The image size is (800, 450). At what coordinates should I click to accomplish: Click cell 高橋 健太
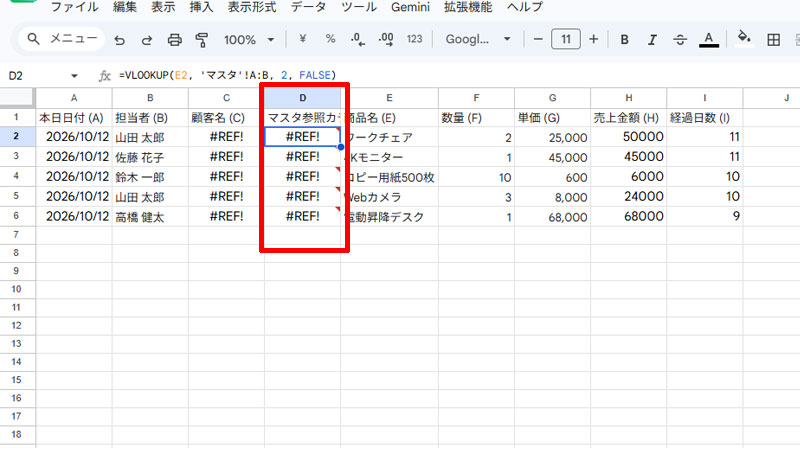point(150,217)
